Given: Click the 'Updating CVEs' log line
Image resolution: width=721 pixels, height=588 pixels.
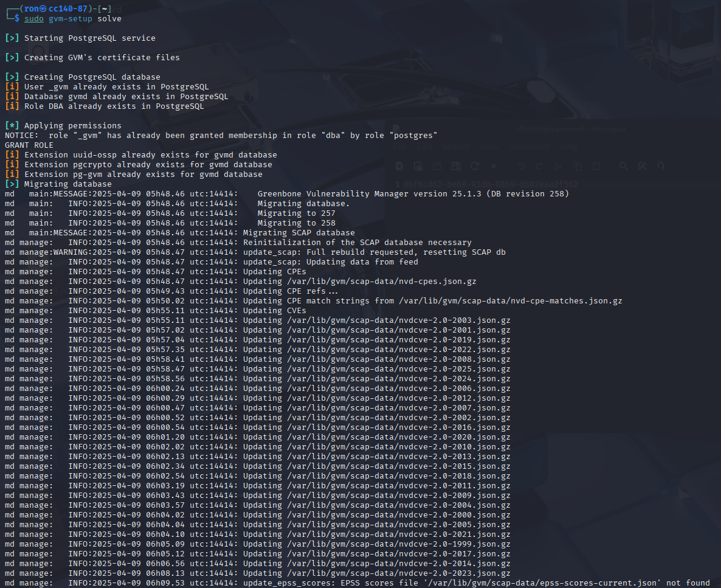Looking at the screenshot, I should point(156,311).
